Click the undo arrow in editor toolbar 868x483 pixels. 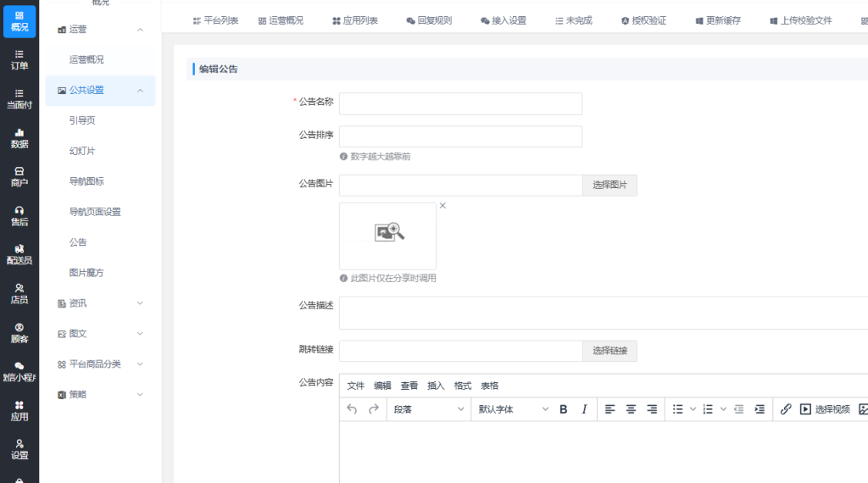click(x=353, y=409)
